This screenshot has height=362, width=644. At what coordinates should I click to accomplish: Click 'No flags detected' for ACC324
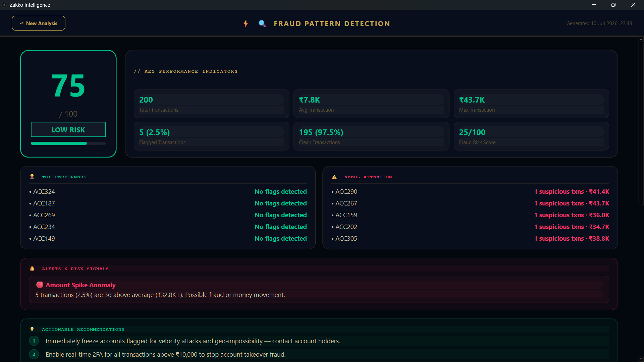[280, 192]
